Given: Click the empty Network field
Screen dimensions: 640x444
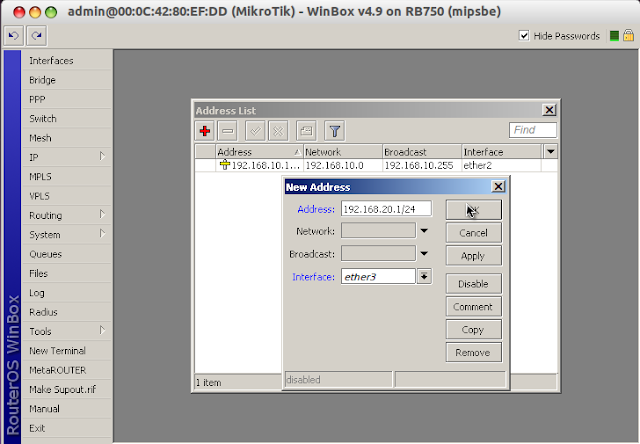Looking at the screenshot, I should [378, 231].
